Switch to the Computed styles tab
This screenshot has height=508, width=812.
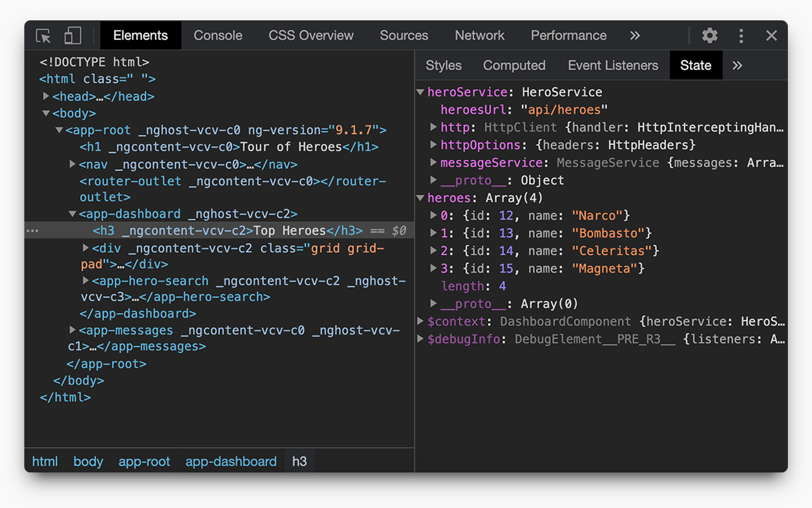pyautogui.click(x=514, y=65)
